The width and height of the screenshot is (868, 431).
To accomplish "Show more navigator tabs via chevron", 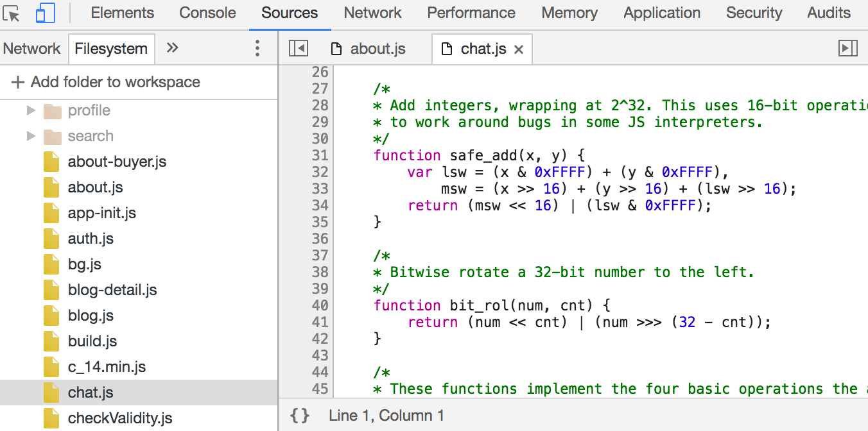I will click(x=172, y=48).
